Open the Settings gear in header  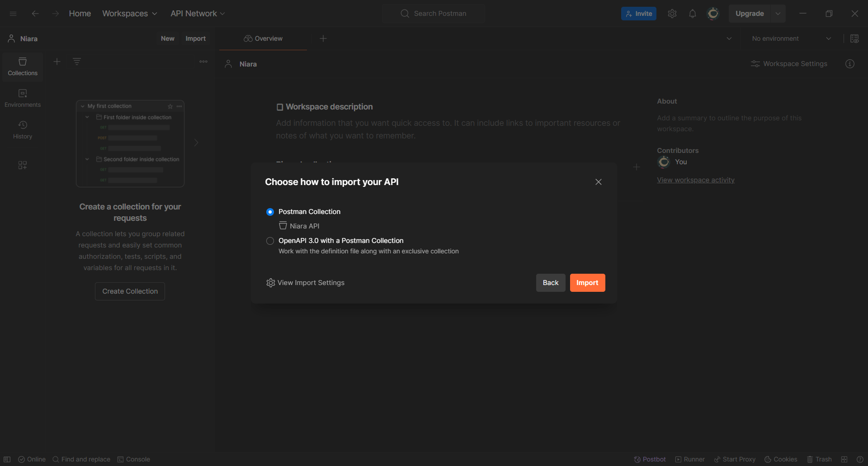672,14
